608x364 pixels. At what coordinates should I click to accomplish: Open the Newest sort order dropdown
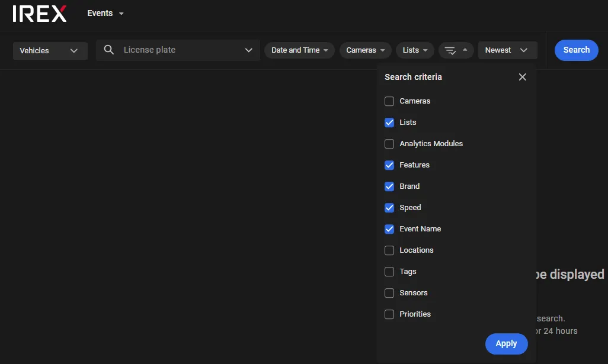click(508, 50)
